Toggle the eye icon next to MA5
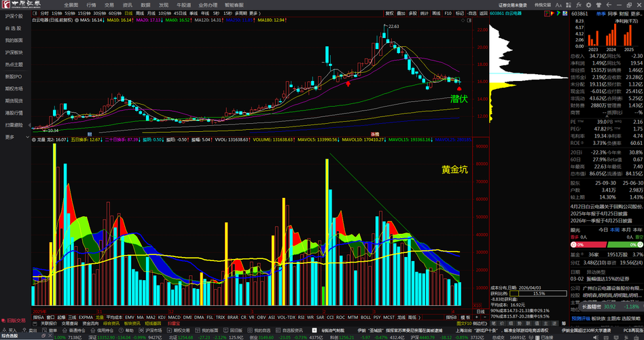644x340 pixels. tap(77, 20)
